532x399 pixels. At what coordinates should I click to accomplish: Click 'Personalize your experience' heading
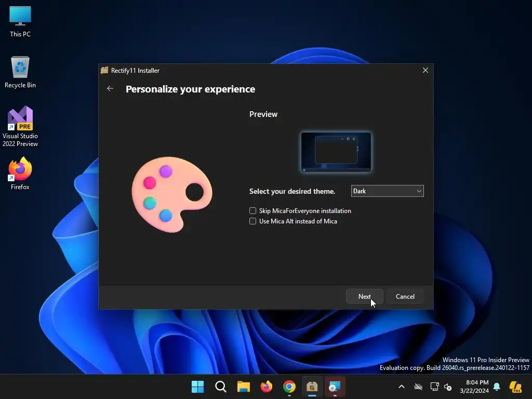190,89
